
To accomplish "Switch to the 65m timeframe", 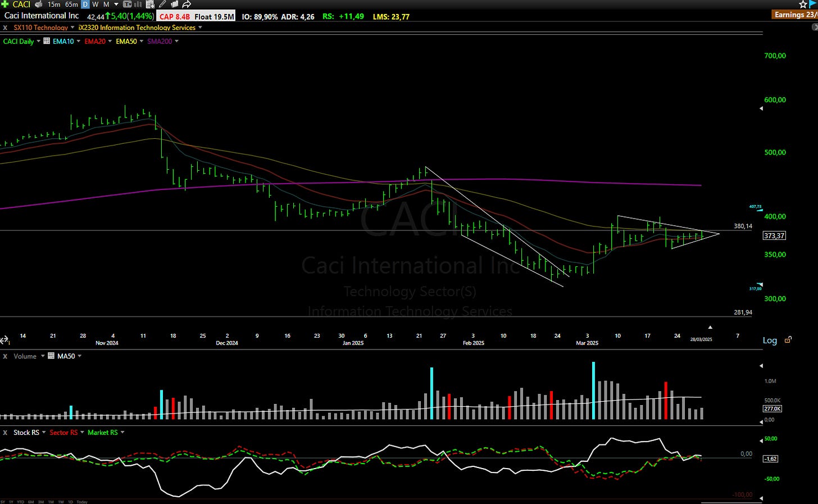I will point(71,4).
